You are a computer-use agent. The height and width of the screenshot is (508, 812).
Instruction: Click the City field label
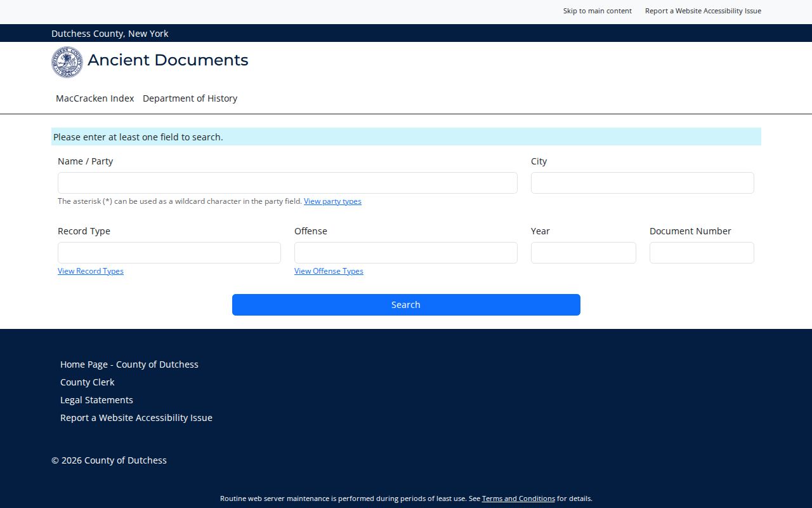[x=539, y=161]
